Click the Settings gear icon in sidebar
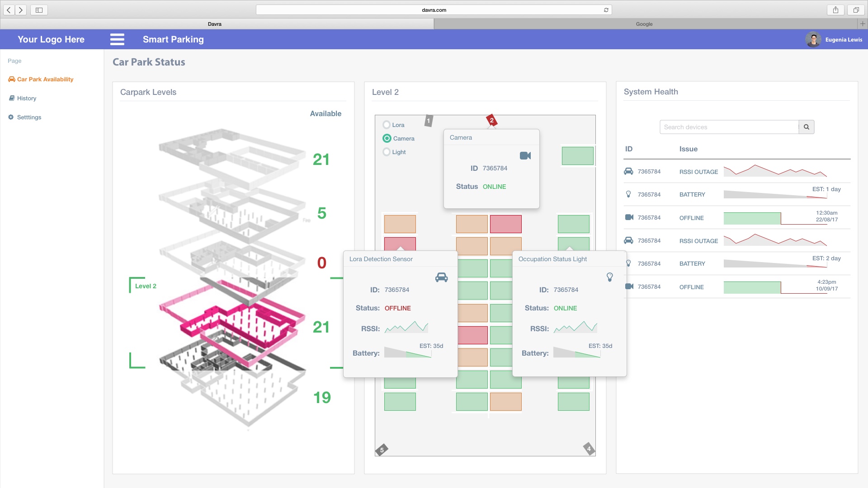The width and height of the screenshot is (868, 488). (11, 117)
